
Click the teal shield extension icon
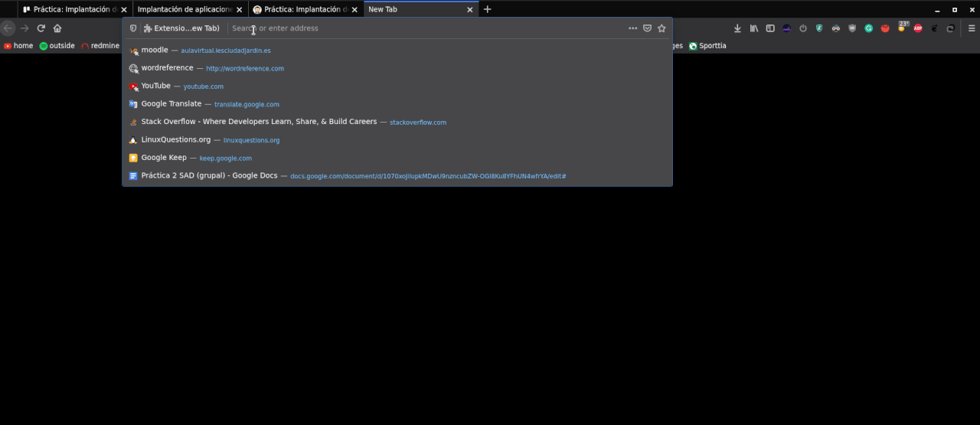(x=819, y=28)
